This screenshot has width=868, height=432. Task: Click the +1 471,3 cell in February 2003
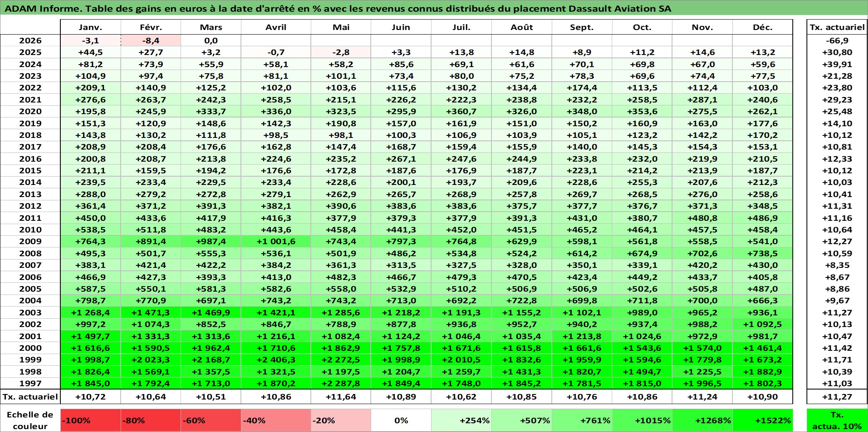click(x=151, y=312)
